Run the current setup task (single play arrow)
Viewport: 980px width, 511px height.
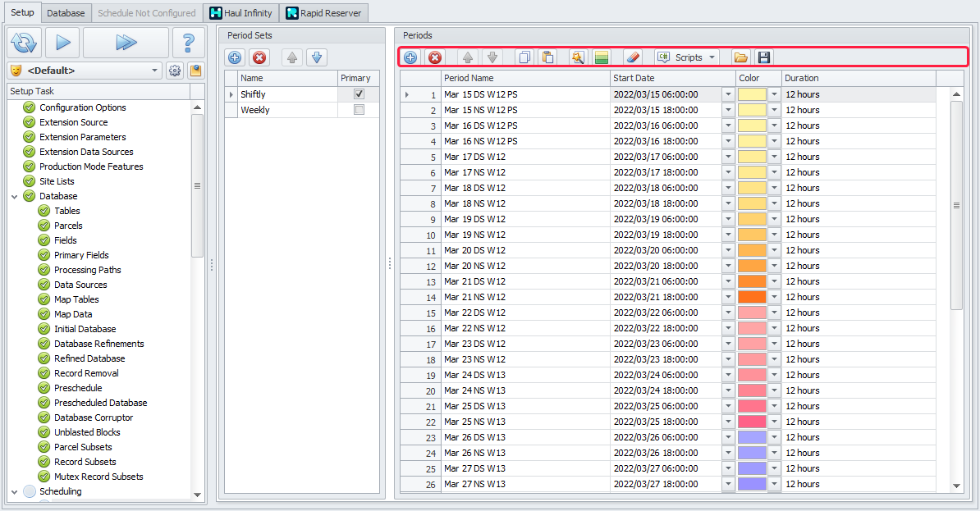pos(62,43)
